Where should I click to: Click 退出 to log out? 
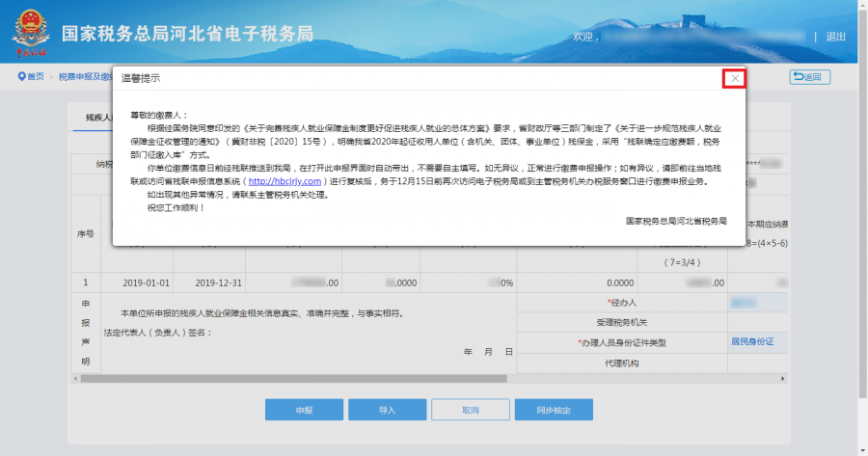pos(835,37)
